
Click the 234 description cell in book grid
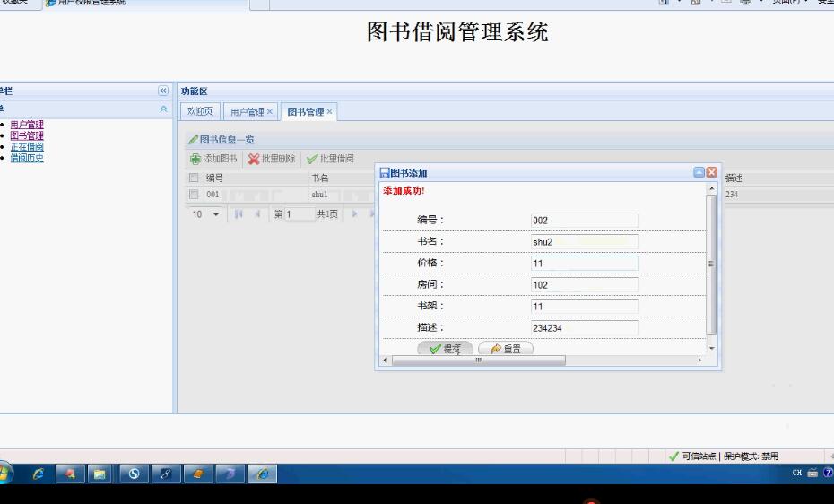732,195
